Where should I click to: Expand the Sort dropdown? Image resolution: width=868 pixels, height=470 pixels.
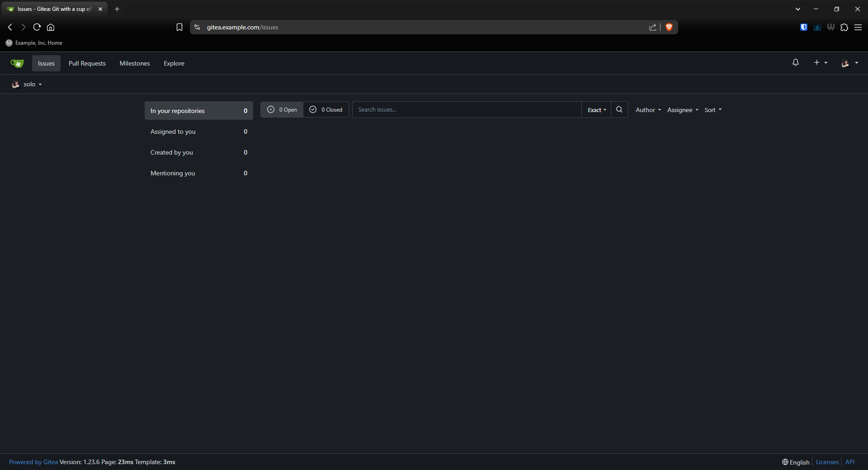click(x=713, y=110)
